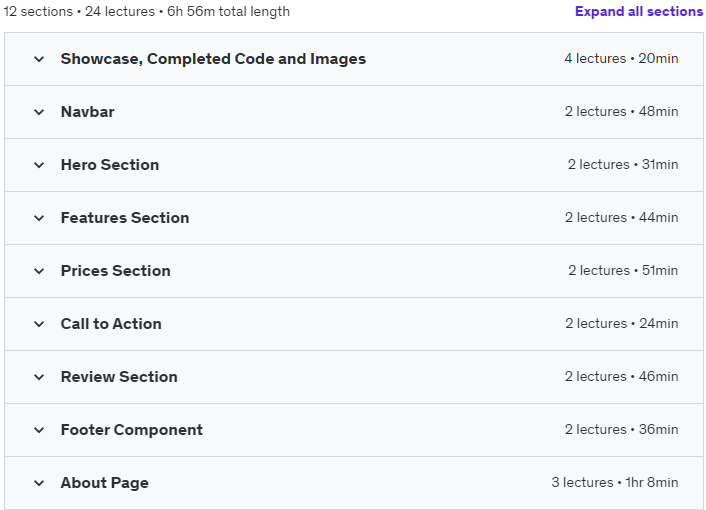Image resolution: width=706 pixels, height=510 pixels.
Task: Expand the Features Section chevron
Action: point(39,218)
